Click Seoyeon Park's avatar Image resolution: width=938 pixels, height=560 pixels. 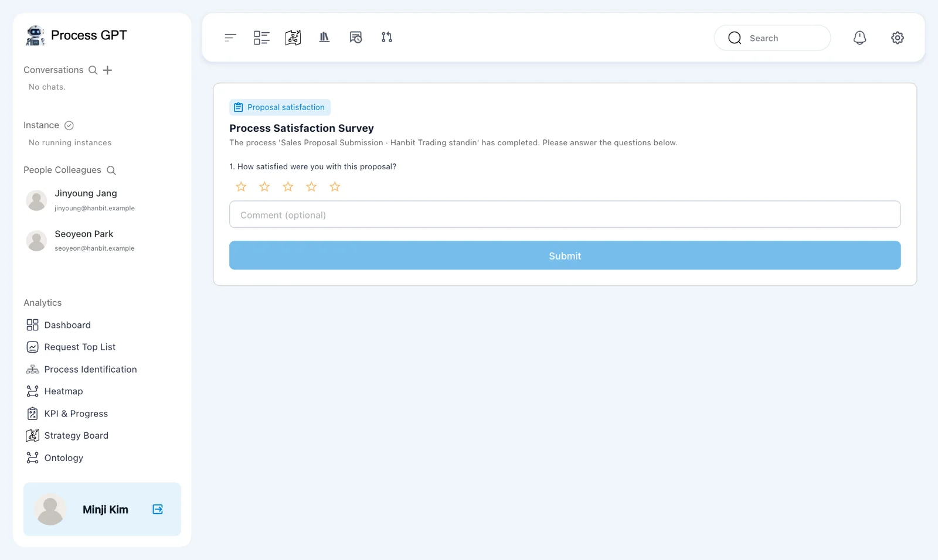(x=36, y=241)
